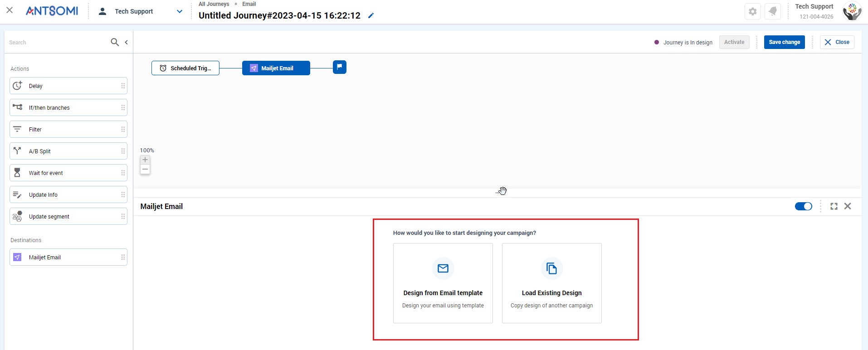Select the flag end node on canvas
Screen dimensions: 868x350
click(x=340, y=67)
